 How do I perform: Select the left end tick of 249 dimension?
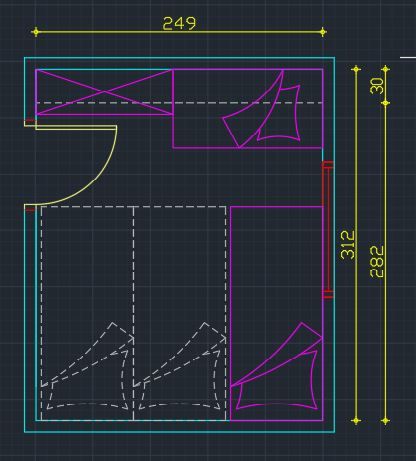pos(36,32)
